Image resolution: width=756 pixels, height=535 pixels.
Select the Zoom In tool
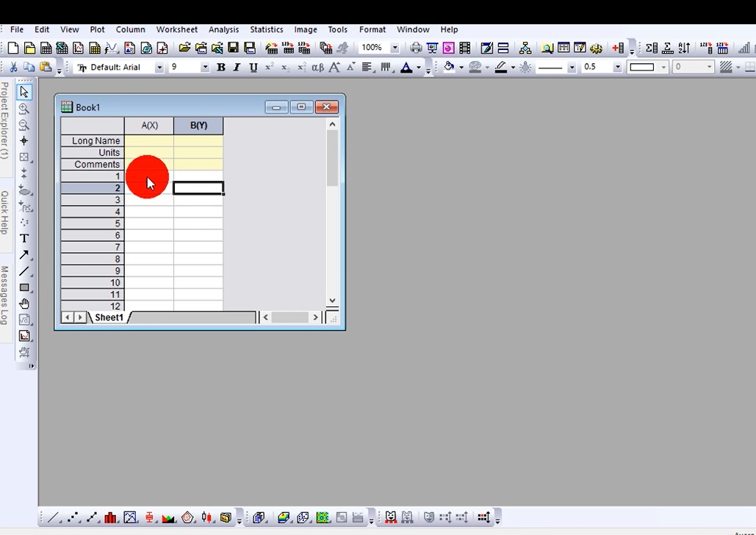tap(24, 109)
